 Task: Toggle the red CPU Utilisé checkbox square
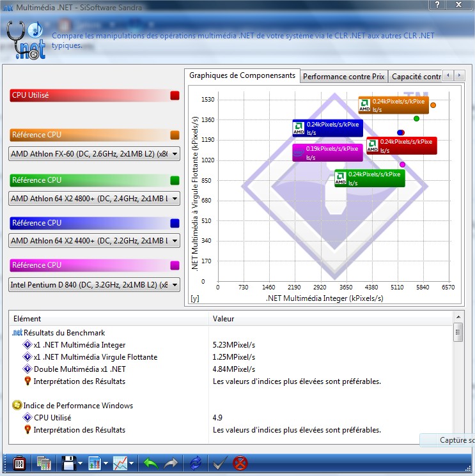[175, 95]
